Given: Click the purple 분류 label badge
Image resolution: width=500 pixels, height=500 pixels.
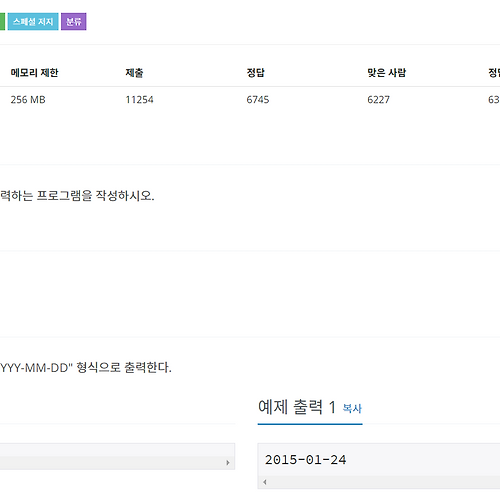Looking at the screenshot, I should (x=74, y=22).
